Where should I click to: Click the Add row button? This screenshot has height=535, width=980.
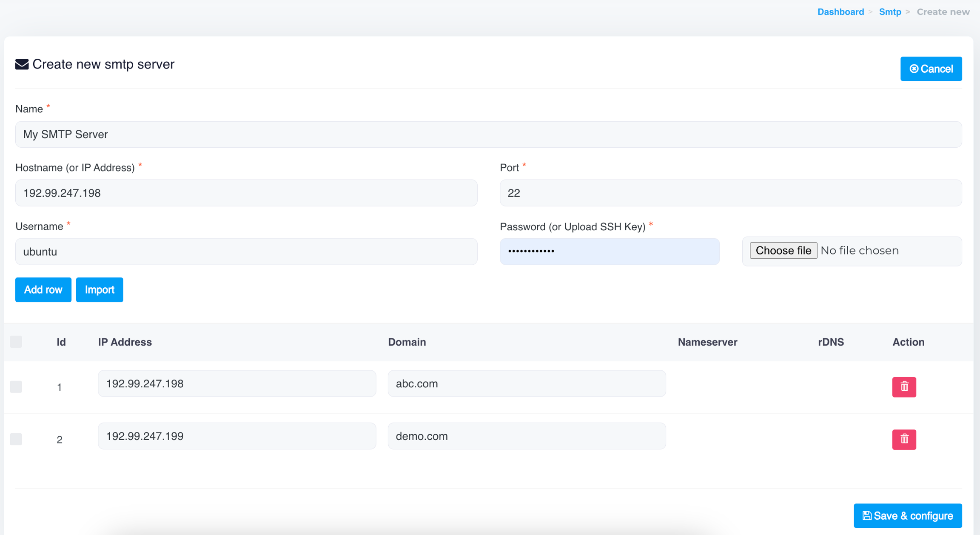point(43,289)
